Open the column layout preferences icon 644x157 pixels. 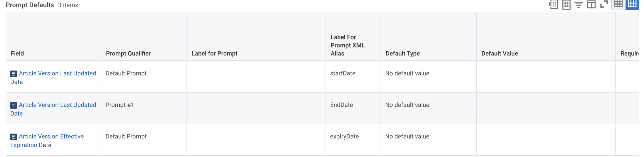[591, 4]
